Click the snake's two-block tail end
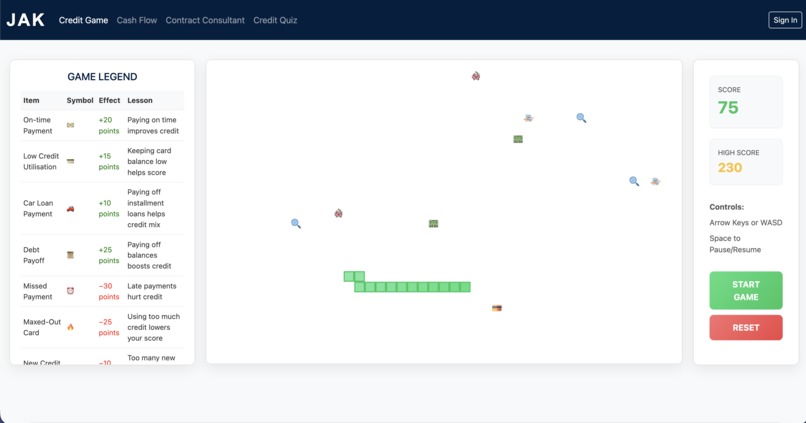This screenshot has width=806, height=423. tap(354, 277)
